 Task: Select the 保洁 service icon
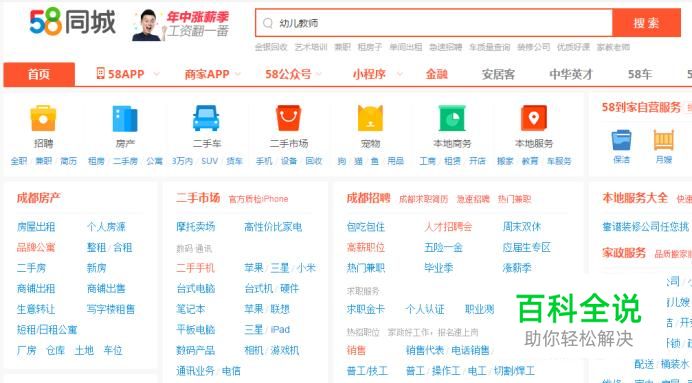(621, 140)
